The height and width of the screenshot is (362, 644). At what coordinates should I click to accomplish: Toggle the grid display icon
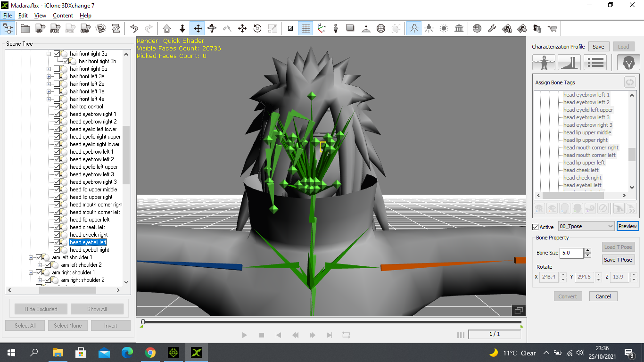point(305,29)
